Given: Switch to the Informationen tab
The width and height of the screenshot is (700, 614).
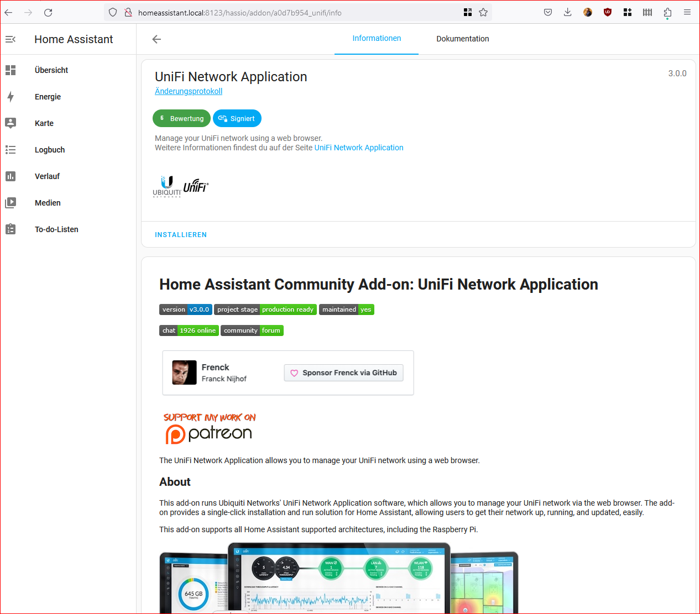Looking at the screenshot, I should coord(377,39).
